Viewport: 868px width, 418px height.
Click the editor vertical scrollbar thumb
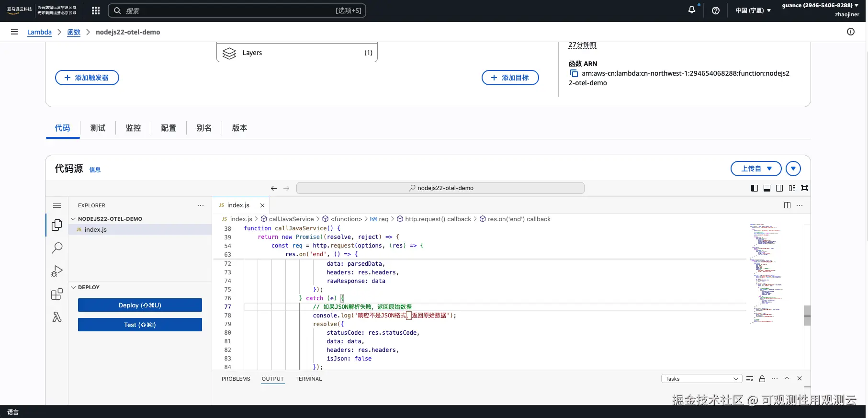(807, 316)
